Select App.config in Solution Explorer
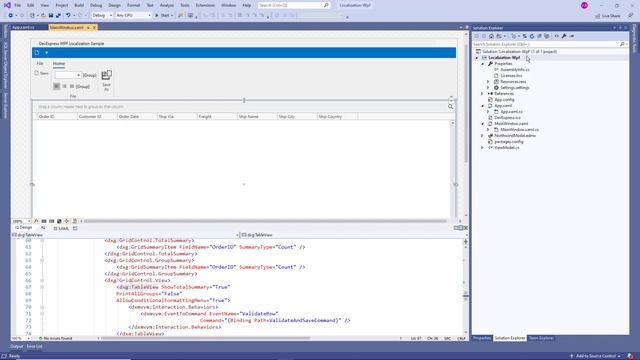 [x=504, y=100]
